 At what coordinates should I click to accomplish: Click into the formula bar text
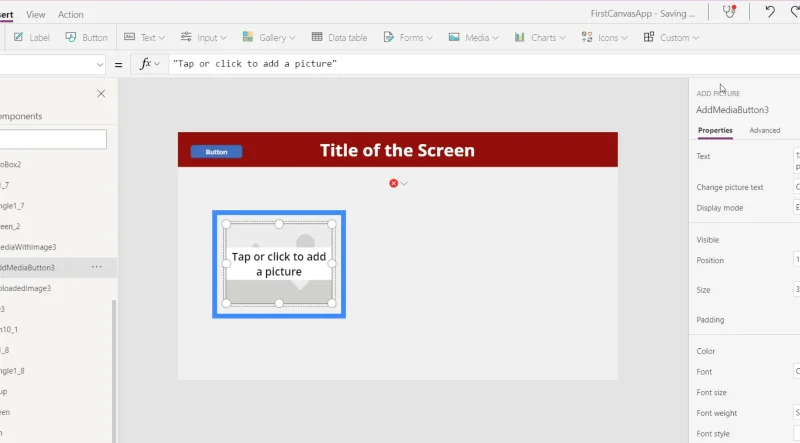(x=255, y=64)
